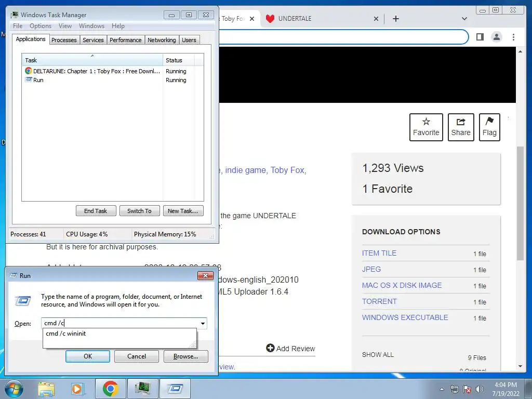Open Options menu in Task Manager
Screen dimensions: 532x399
click(x=41, y=26)
